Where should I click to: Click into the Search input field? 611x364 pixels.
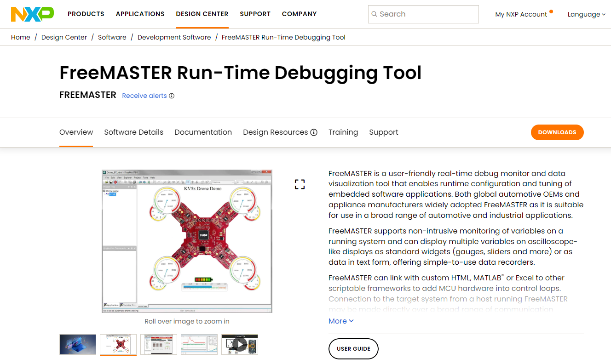(x=426, y=14)
